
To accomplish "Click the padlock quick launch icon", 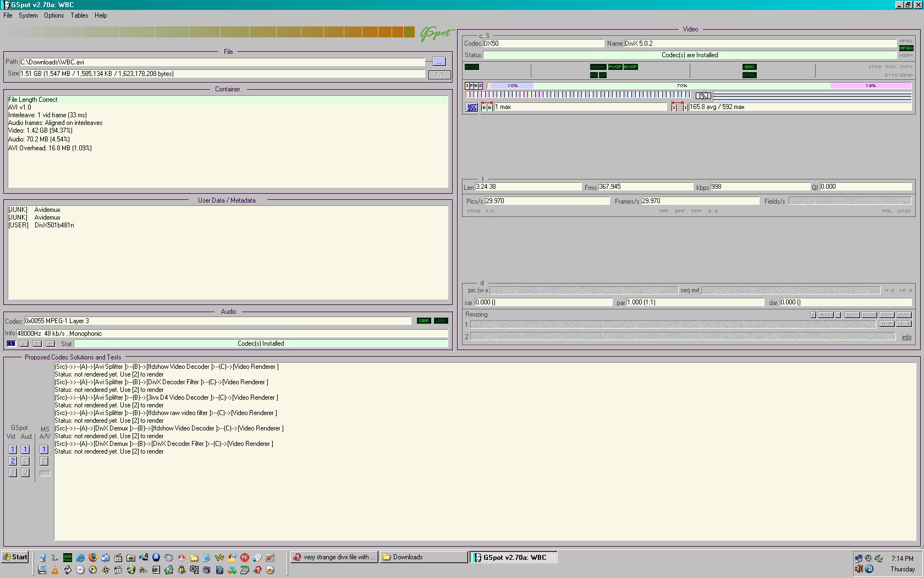I will (x=182, y=570).
